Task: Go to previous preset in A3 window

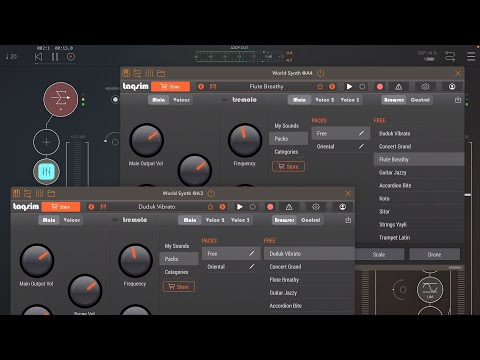Action: [91, 207]
